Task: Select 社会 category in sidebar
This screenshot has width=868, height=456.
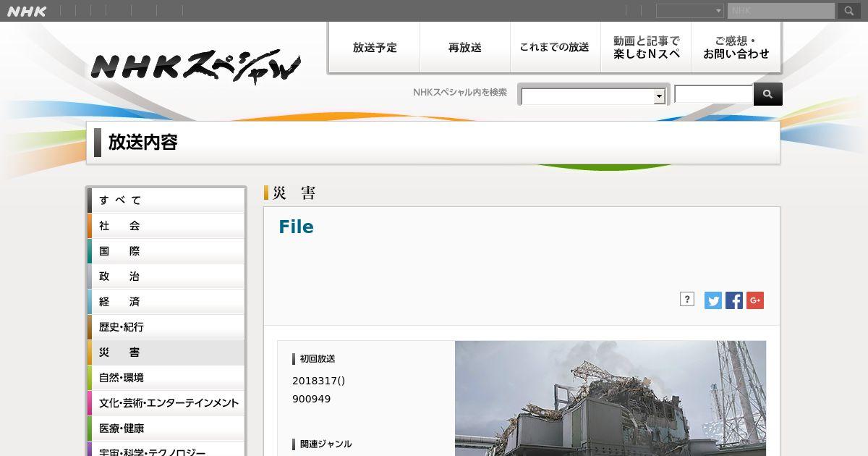Action: 166,226
